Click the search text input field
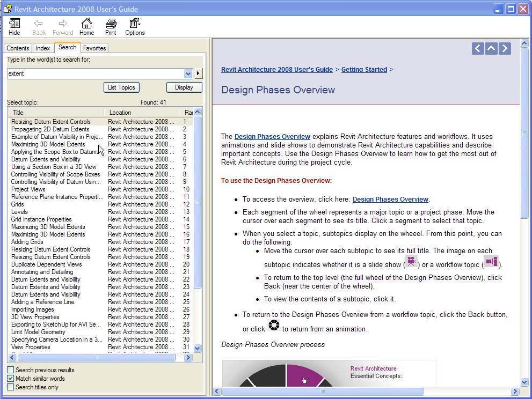 tap(95, 73)
